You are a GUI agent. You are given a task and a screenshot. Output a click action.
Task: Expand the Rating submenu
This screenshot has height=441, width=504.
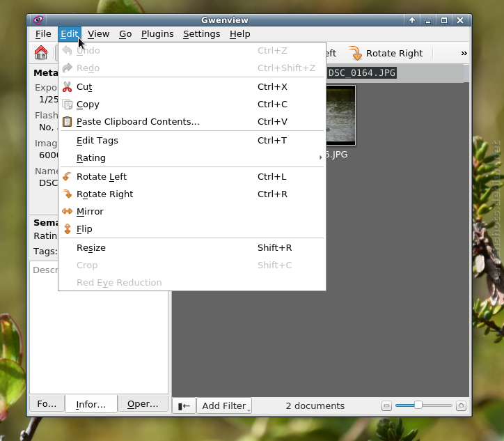[x=192, y=158]
